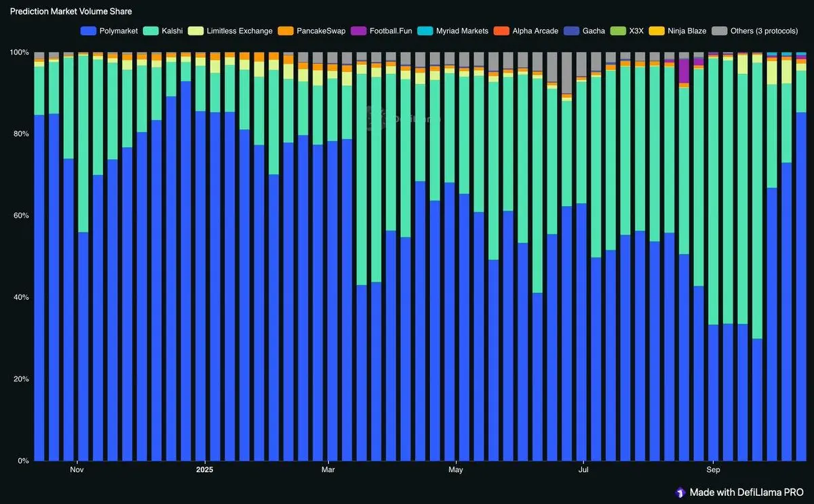The width and height of the screenshot is (814, 504).
Task: Click the Ninja Blaze yellow legend icon
Action: point(655,31)
